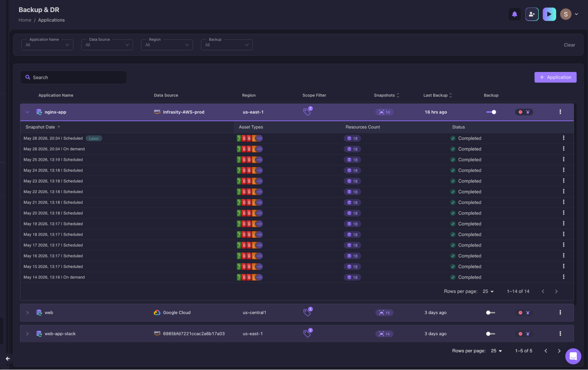This screenshot has height=370, width=588.
Task: Open Backup filter dropdown
Action: tap(227, 45)
